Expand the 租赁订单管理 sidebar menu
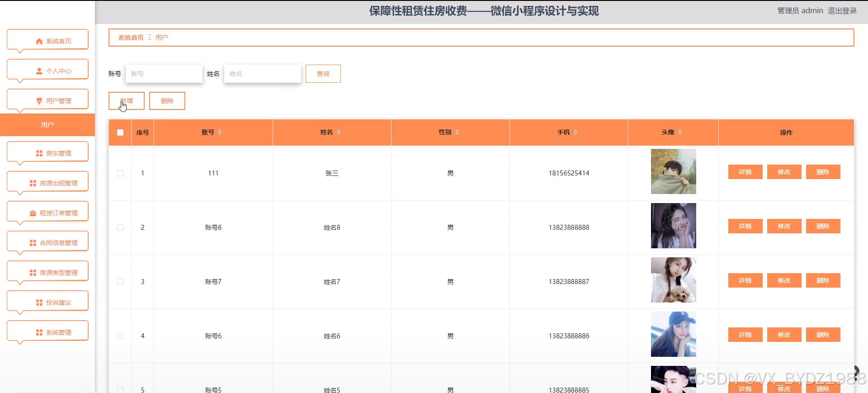The width and height of the screenshot is (868, 393). coord(47,213)
